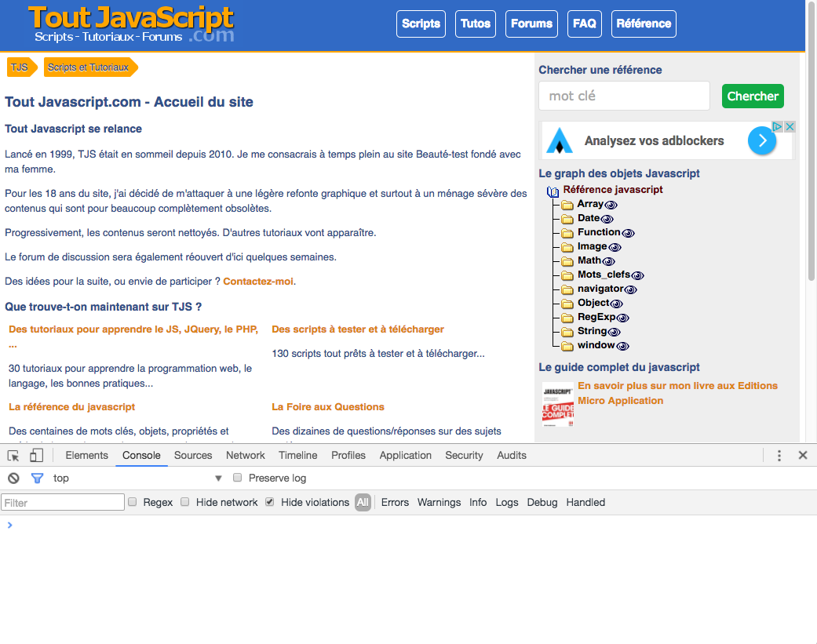Click the Array folder icon
Viewport: 817px width, 644px height.
[x=567, y=205]
